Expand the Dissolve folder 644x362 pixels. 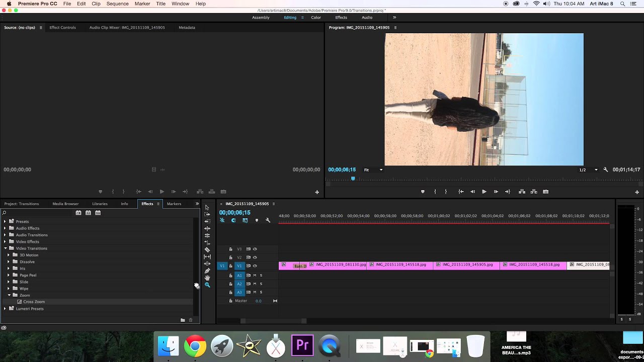(x=9, y=261)
